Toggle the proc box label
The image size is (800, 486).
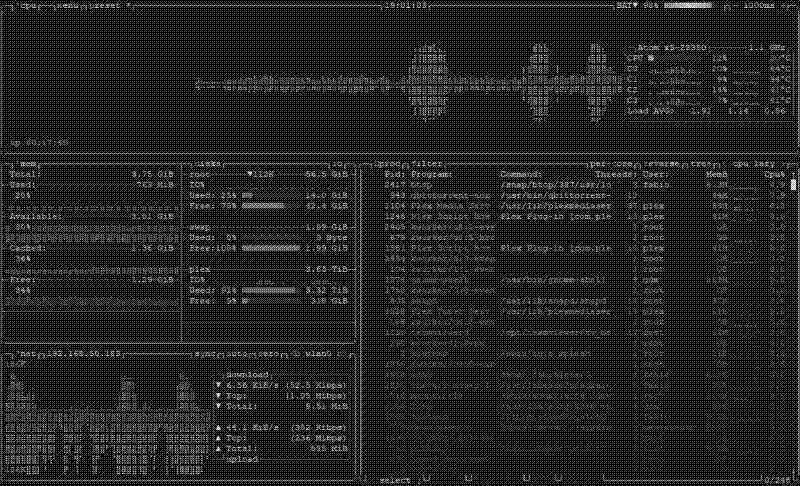(389, 164)
